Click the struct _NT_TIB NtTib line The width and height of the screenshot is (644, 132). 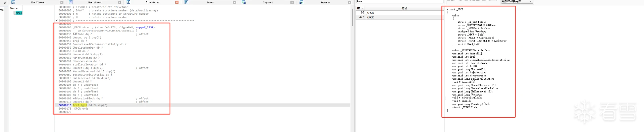coord(472,22)
